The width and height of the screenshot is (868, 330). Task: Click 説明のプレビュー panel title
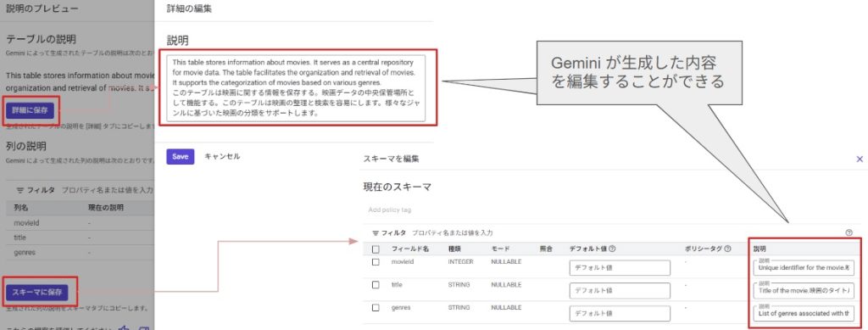(42, 8)
